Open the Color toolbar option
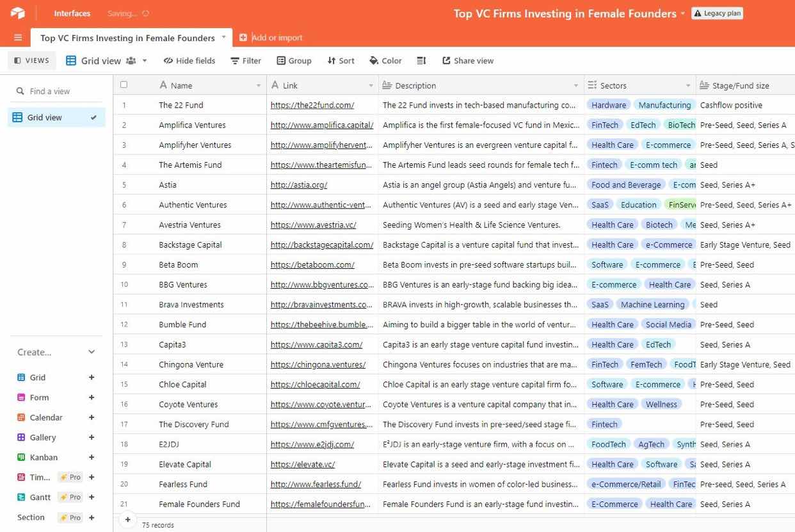Image resolution: width=795 pixels, height=532 pixels. (385, 61)
